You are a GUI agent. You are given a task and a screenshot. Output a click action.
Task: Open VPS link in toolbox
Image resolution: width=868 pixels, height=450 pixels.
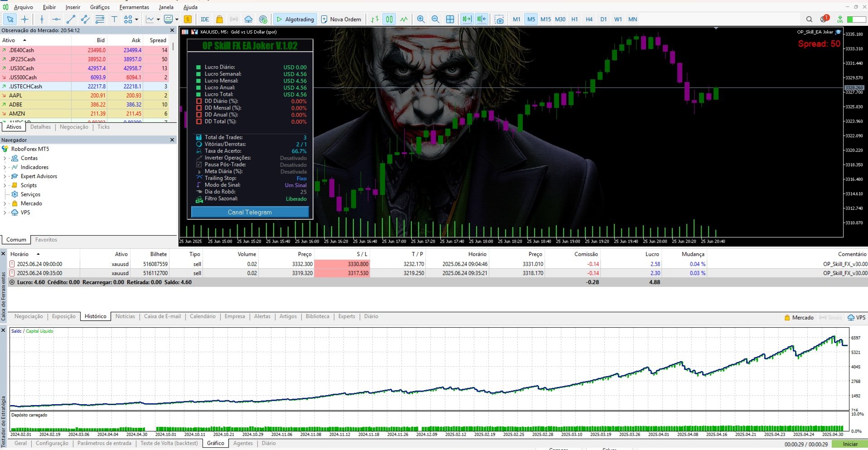pyautogui.click(x=856, y=317)
